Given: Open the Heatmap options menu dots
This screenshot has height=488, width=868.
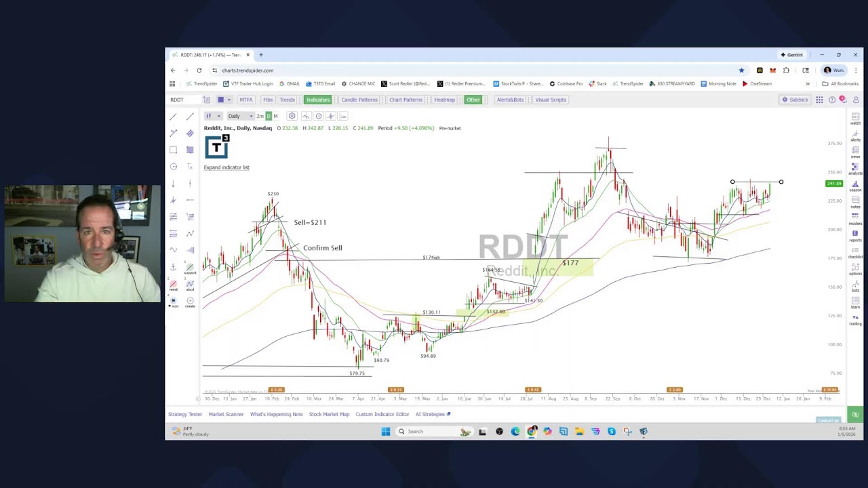Looking at the screenshot, I should pyautogui.click(x=459, y=100).
